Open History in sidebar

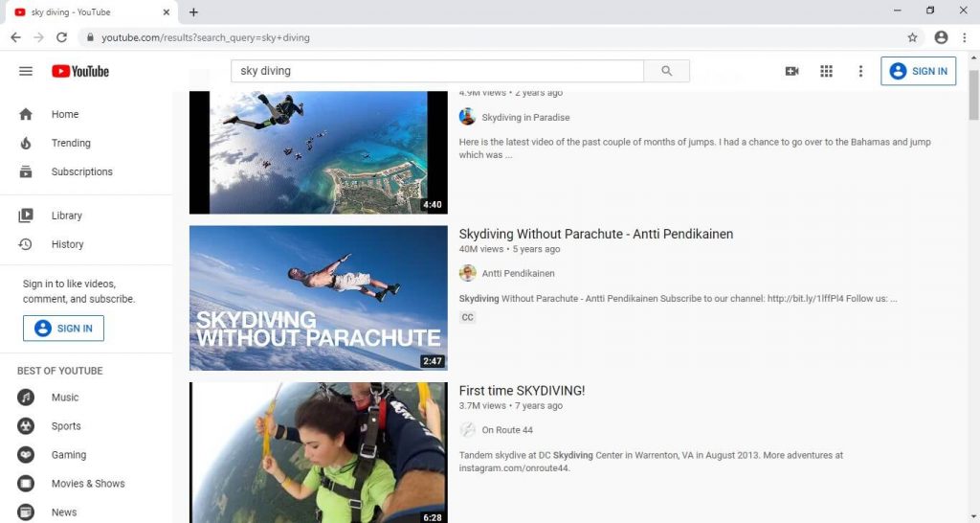pos(67,244)
